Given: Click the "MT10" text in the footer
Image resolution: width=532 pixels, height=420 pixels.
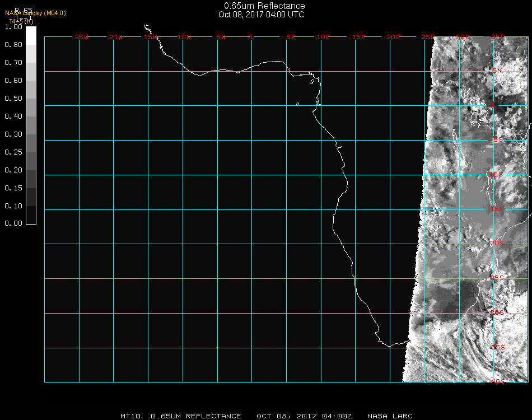Looking at the screenshot, I should (x=130, y=416).
